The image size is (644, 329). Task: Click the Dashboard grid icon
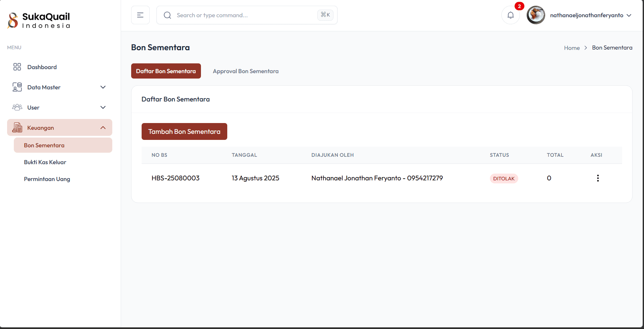tap(17, 67)
